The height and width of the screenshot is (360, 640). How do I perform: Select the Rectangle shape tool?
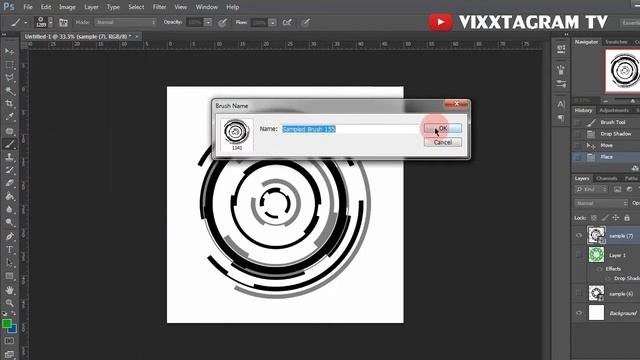[x=9, y=276]
